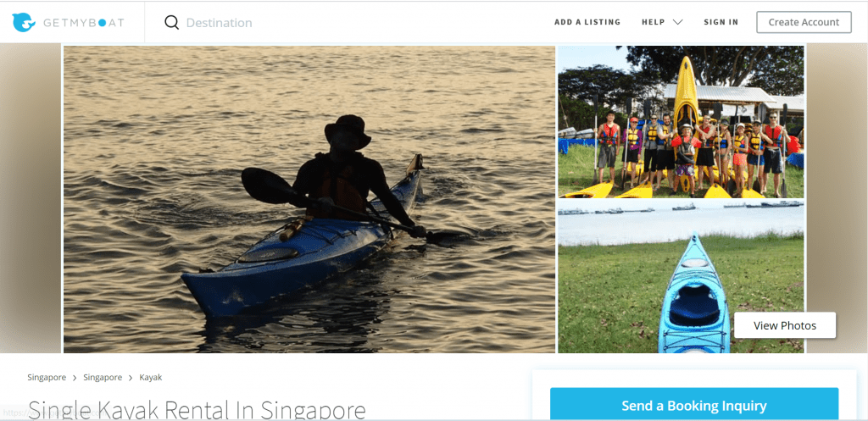
Task: Open the group kayakers photo
Action: point(681,122)
